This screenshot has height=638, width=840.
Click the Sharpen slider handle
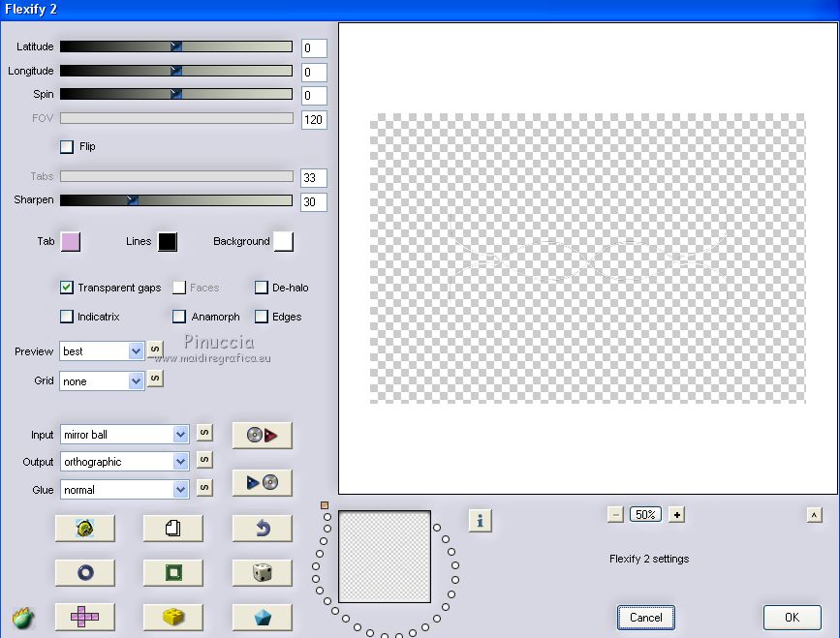click(x=133, y=200)
